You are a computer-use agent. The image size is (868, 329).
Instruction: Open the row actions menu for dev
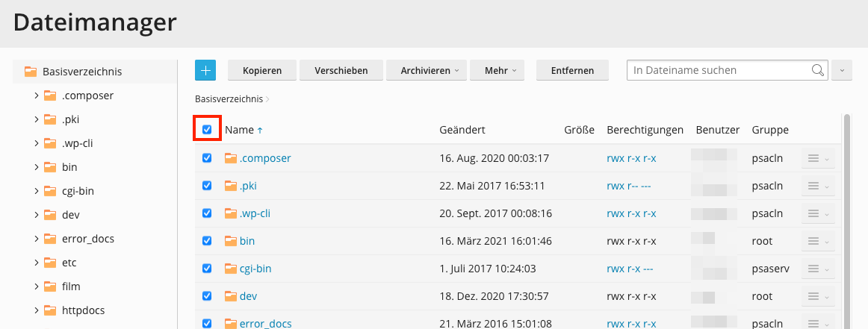click(x=817, y=296)
